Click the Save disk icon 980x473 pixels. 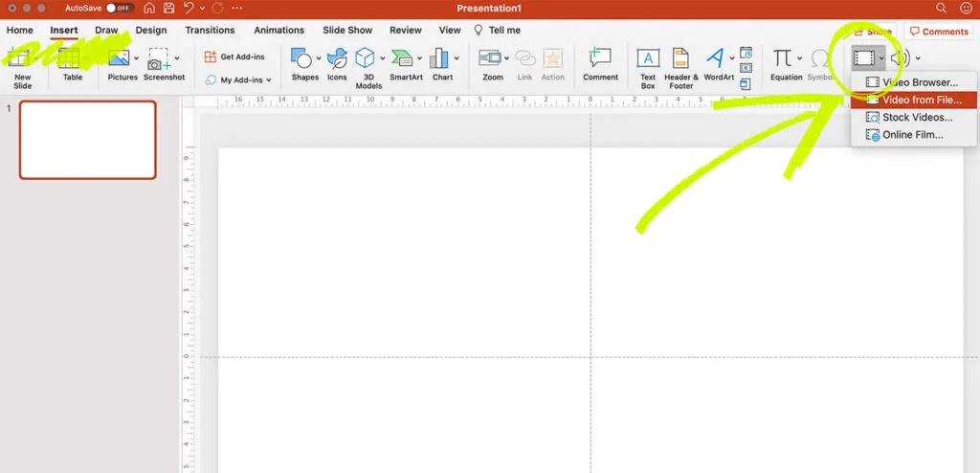click(168, 9)
